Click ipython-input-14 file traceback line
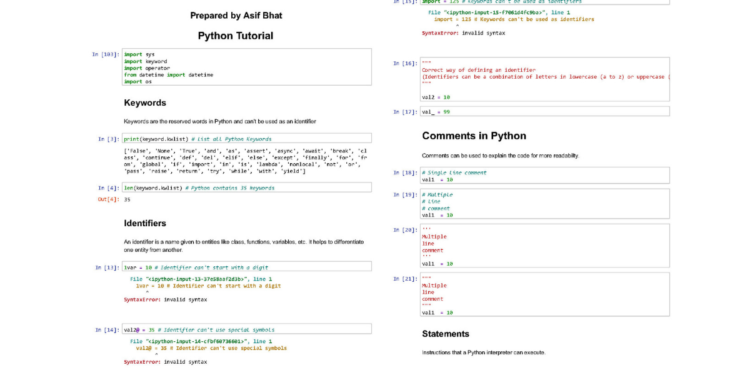750x375 pixels. pyautogui.click(x=201, y=341)
